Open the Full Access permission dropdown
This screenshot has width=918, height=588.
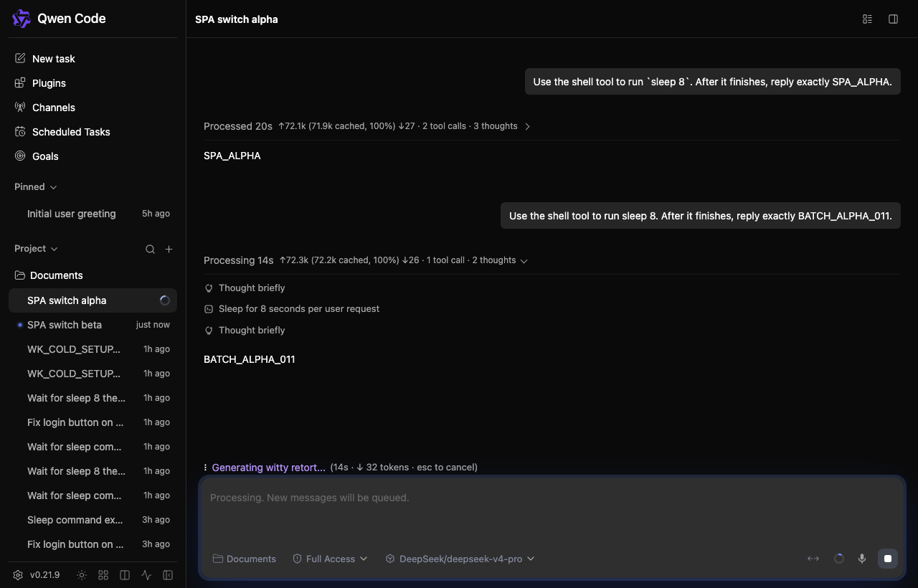click(330, 559)
